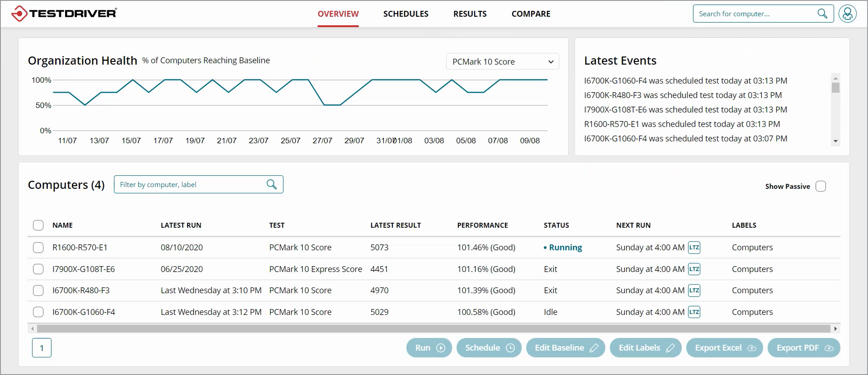
Task: Click the magnifier in the filter box
Action: [x=272, y=184]
